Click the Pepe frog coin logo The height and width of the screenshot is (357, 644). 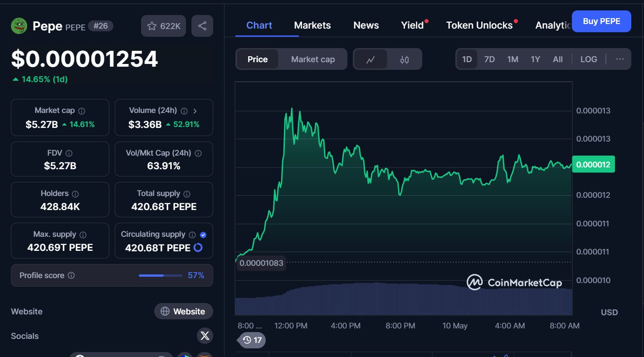coord(19,26)
